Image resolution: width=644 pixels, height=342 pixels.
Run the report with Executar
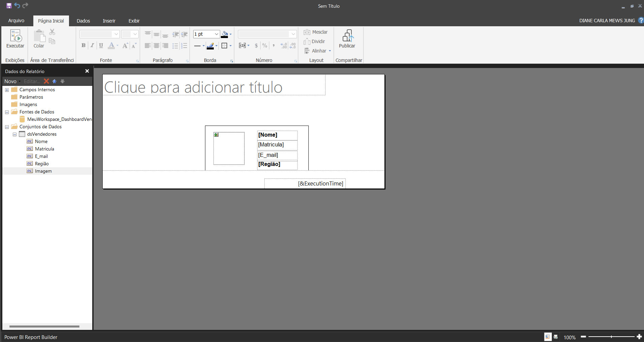point(15,39)
